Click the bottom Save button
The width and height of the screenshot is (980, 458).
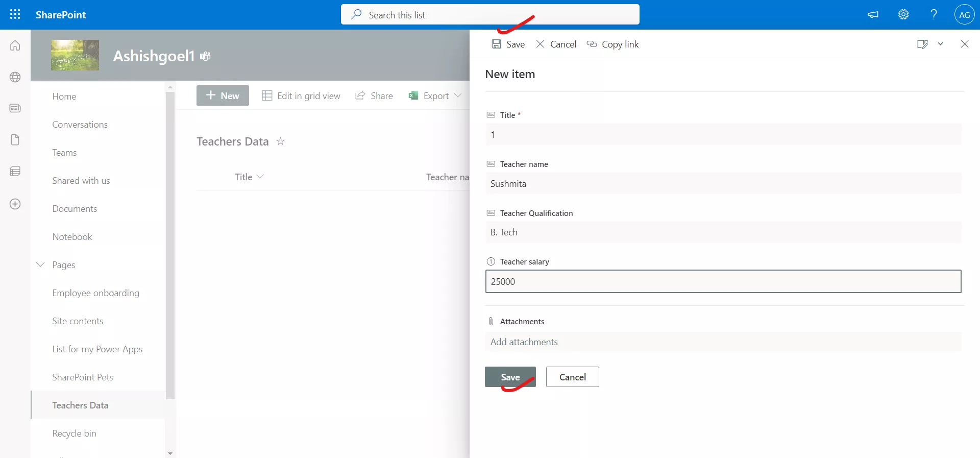click(510, 377)
